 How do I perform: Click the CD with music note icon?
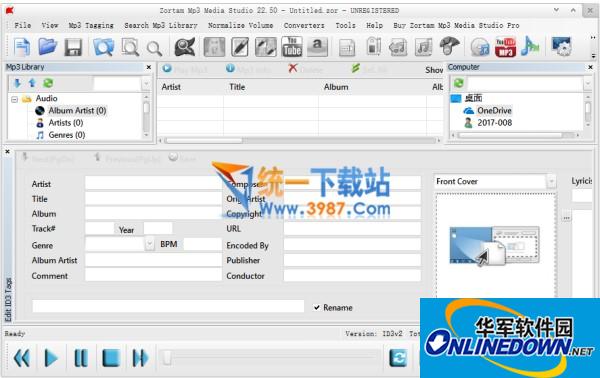(x=480, y=48)
